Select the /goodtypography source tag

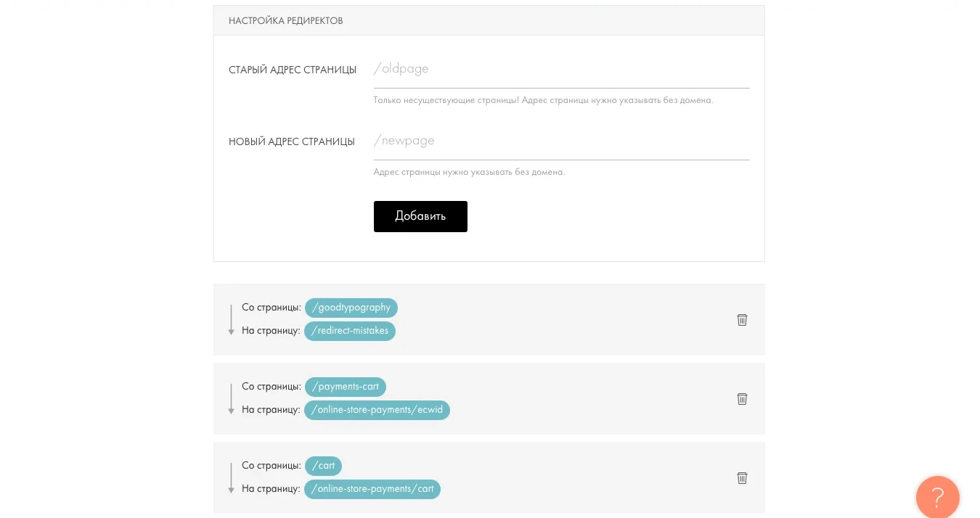coord(351,308)
